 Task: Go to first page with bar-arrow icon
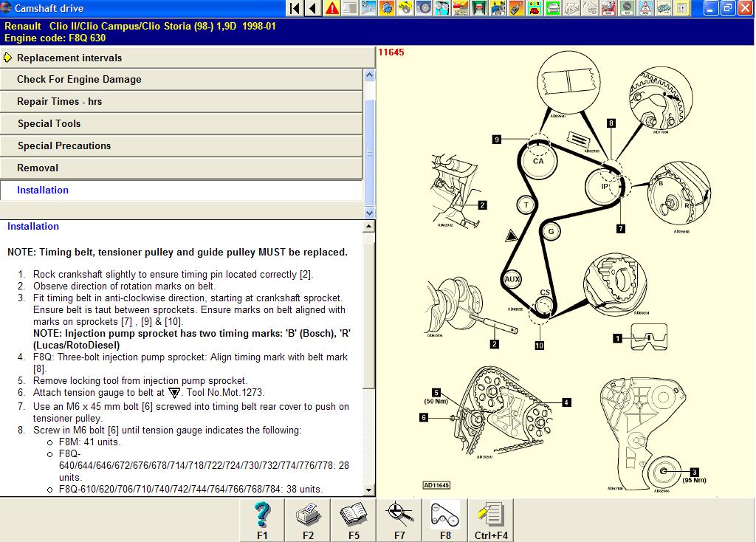(x=295, y=8)
